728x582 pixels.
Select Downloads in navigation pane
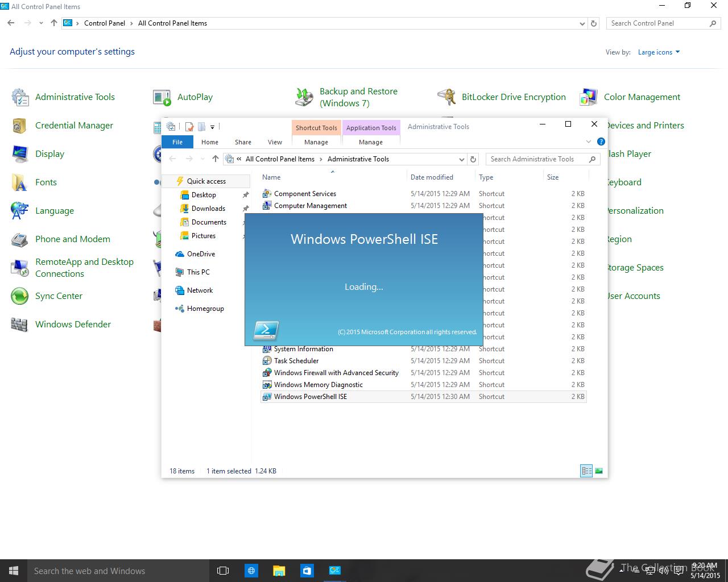tap(208, 209)
